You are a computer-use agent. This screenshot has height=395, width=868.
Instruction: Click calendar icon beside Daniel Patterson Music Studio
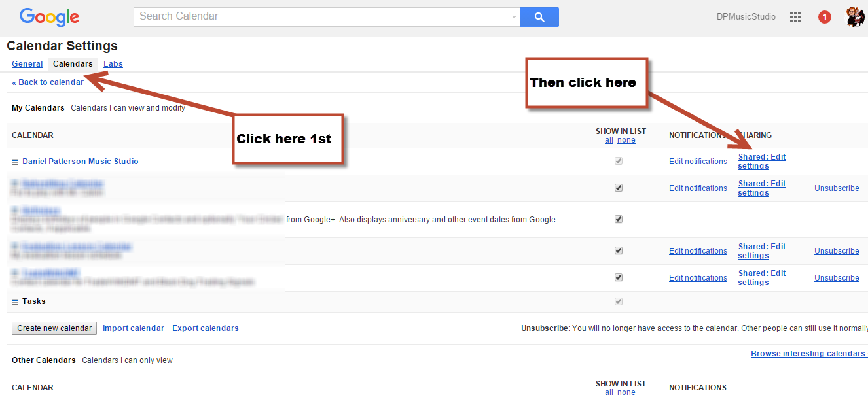[15, 162]
